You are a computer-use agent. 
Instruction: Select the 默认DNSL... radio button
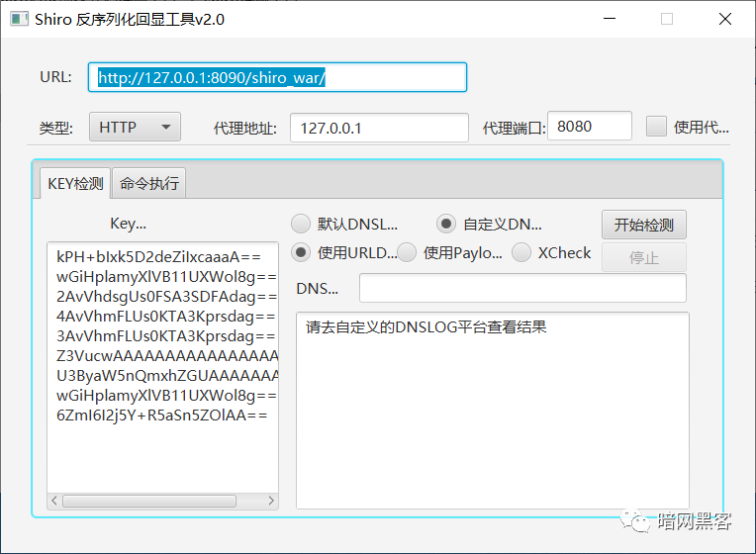tap(301, 224)
